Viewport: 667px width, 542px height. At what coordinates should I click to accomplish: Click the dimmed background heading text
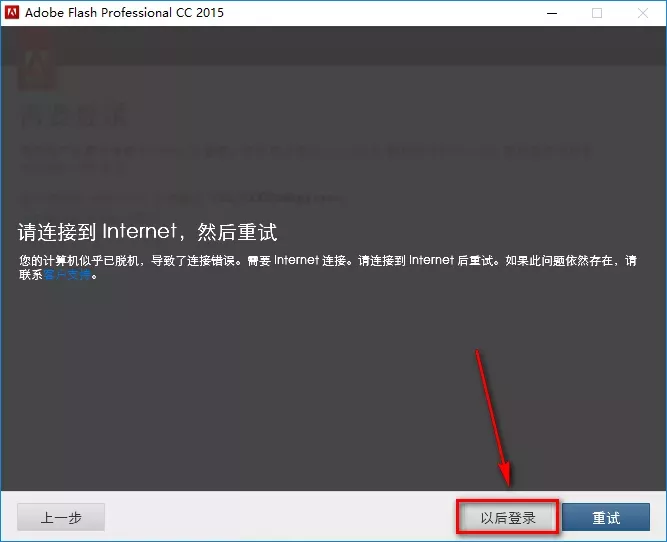tap(75, 115)
